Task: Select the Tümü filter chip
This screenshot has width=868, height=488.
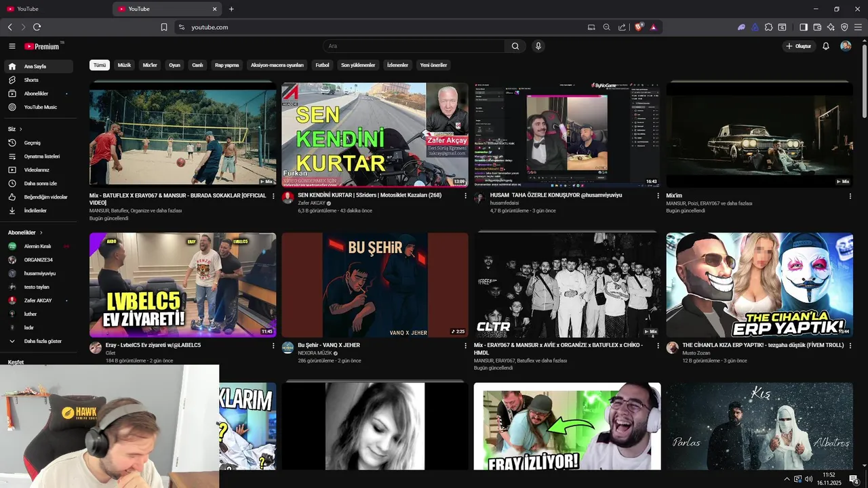Action: 100,65
